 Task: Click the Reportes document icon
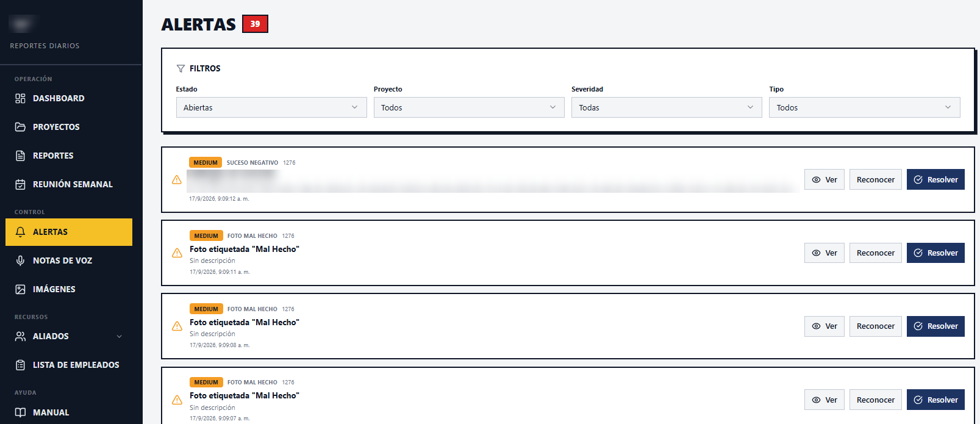(x=20, y=156)
